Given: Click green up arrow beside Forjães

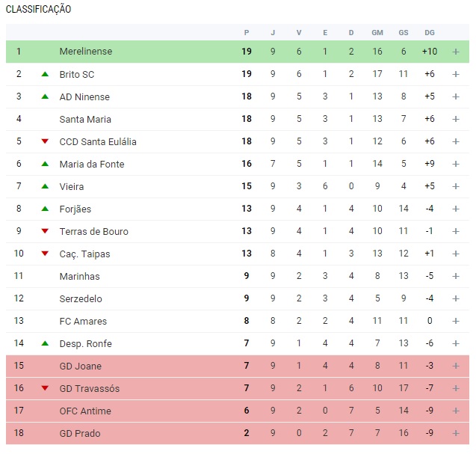Looking at the screenshot, I should point(45,209).
